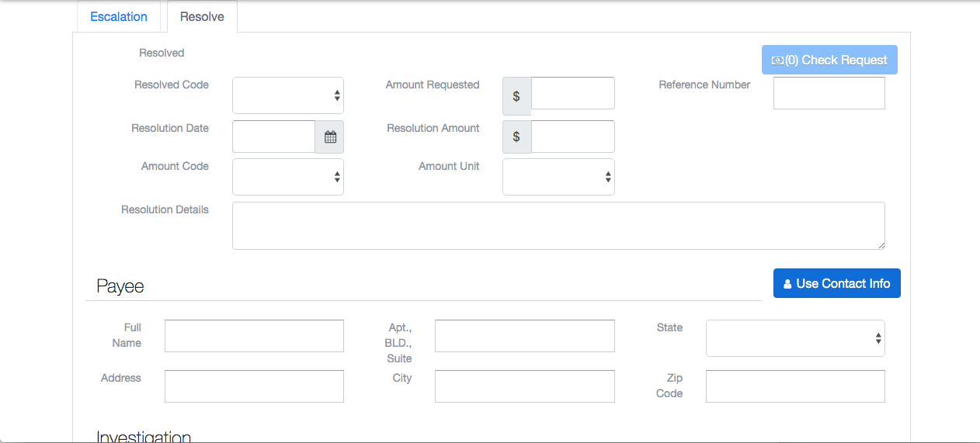Image resolution: width=980 pixels, height=443 pixels.
Task: Open the Resolution Date calendar picker icon
Action: (330, 137)
